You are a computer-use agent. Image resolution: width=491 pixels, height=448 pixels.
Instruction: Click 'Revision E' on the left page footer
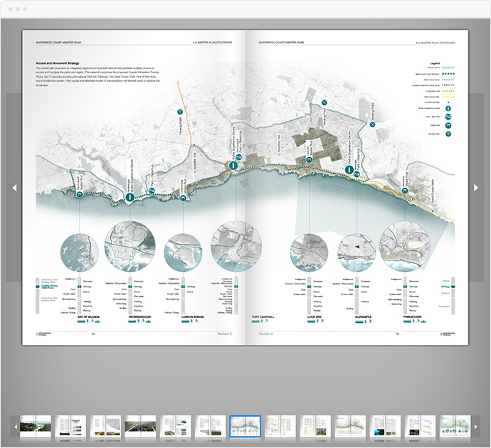225,334
